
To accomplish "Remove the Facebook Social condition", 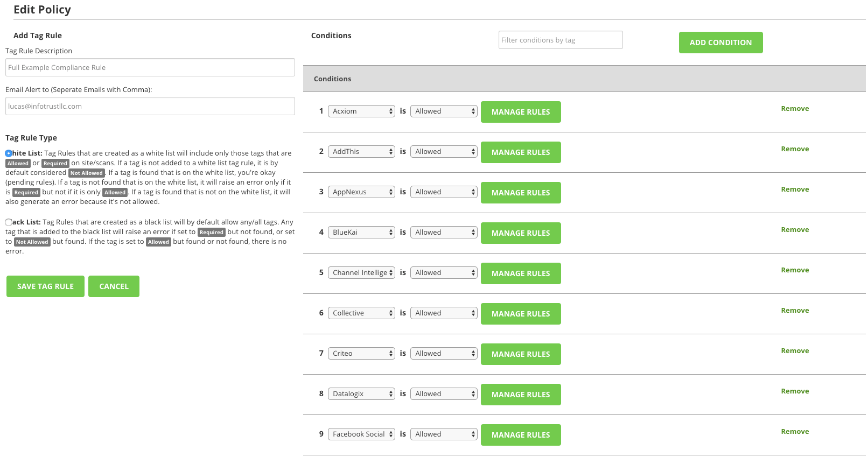I will [x=795, y=432].
